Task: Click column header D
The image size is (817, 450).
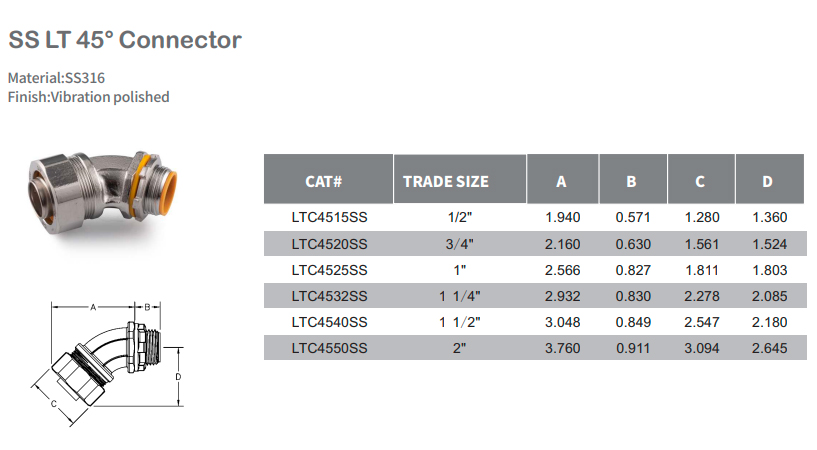Action: [770, 179]
